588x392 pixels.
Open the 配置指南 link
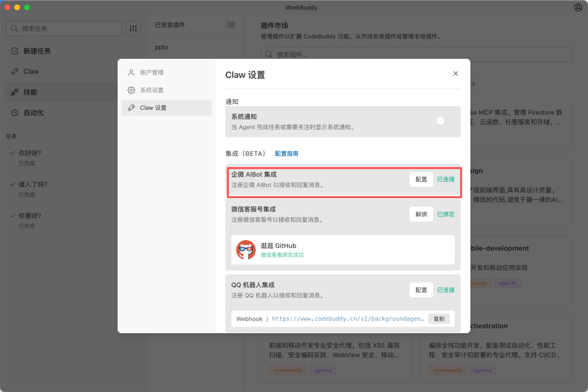coord(286,154)
